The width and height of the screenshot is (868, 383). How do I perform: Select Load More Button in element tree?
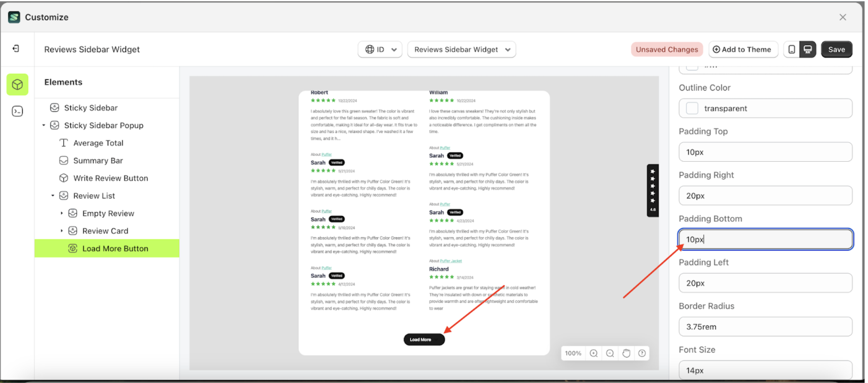[115, 248]
